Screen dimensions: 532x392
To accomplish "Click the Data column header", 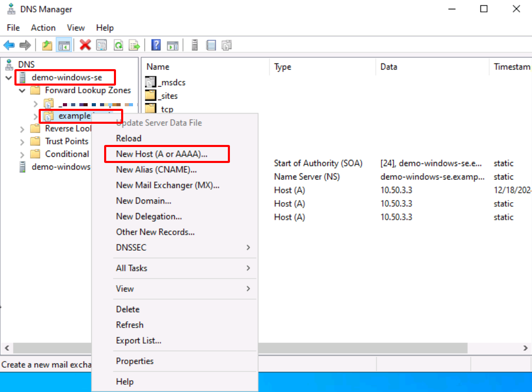I will pos(388,67).
